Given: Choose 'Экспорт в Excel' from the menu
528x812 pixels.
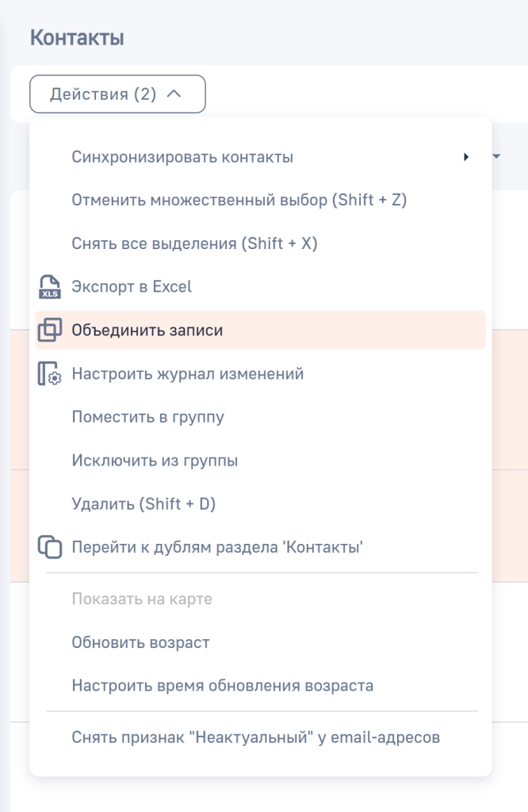Looking at the screenshot, I should pyautogui.click(x=131, y=287).
